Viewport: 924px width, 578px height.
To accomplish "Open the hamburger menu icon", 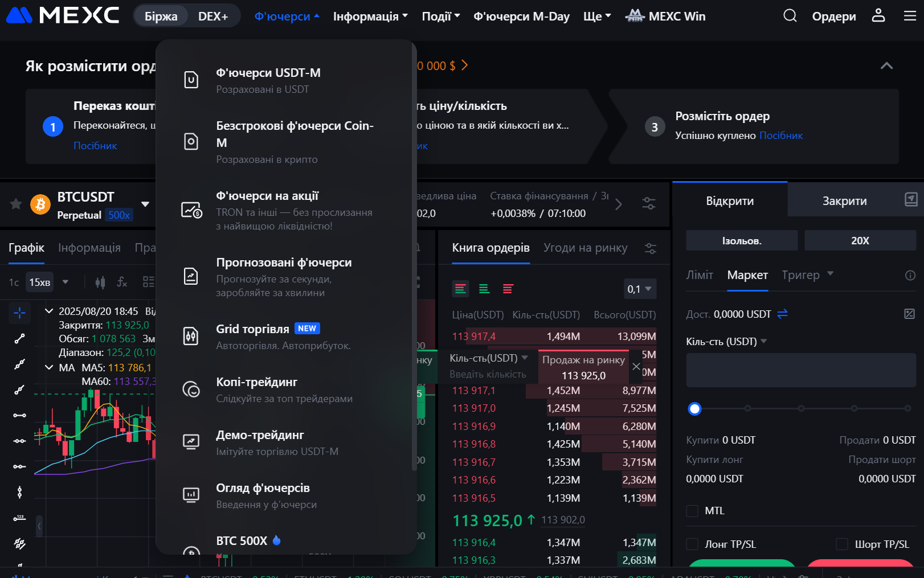I will [910, 16].
